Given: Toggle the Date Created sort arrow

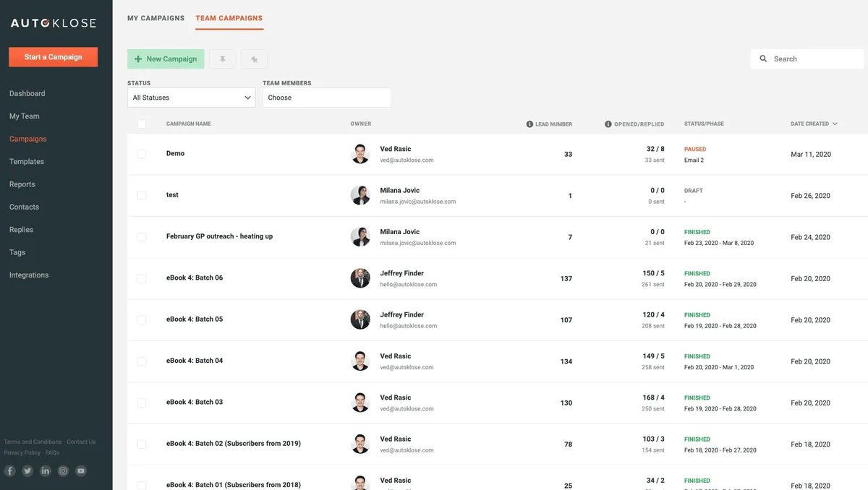Looking at the screenshot, I should [835, 124].
